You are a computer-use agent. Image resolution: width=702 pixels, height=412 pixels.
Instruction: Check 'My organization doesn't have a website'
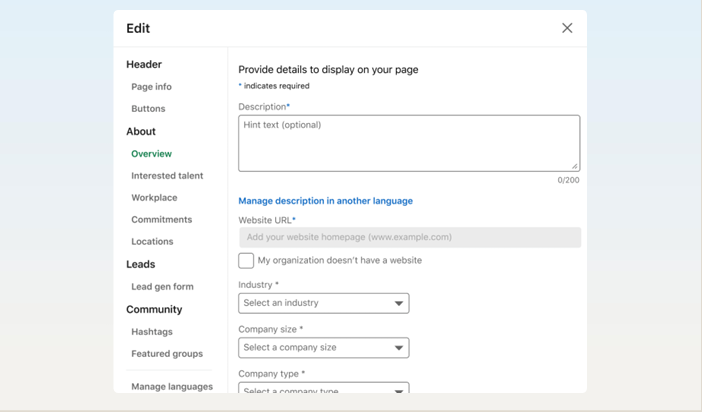pyautogui.click(x=246, y=260)
